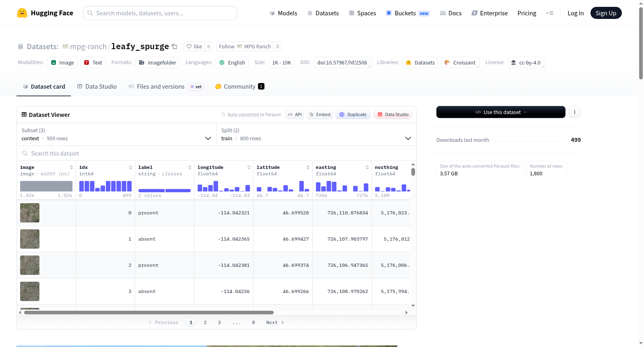Image resolution: width=644 pixels, height=347 pixels.
Task: Sort the idx column
Action: coord(130,167)
